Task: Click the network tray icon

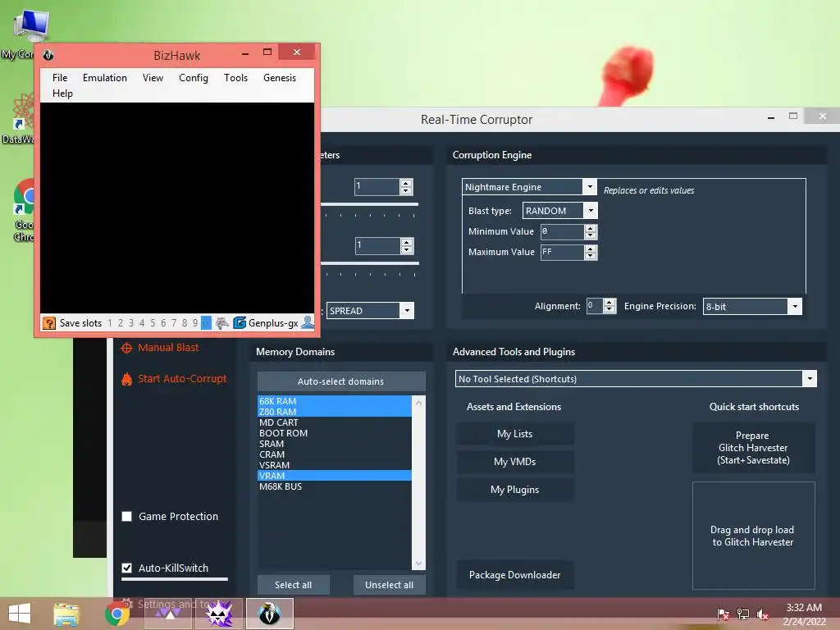Action: coord(743,614)
